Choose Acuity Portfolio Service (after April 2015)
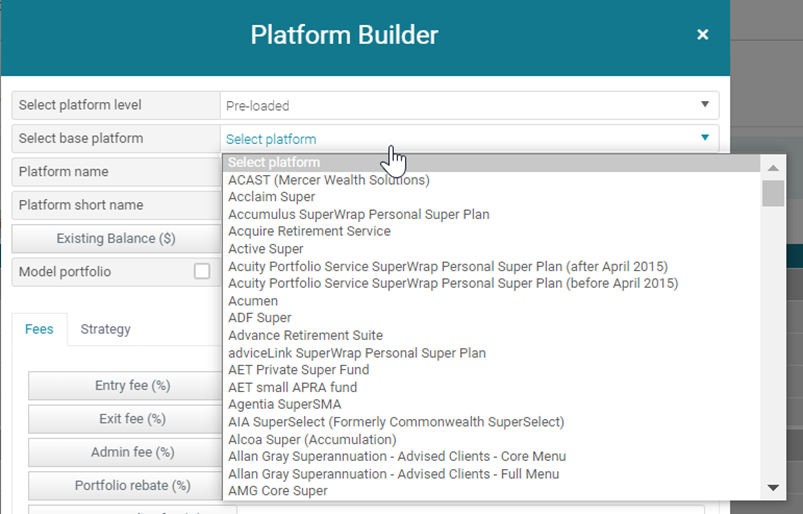The image size is (803, 514). 492,266
